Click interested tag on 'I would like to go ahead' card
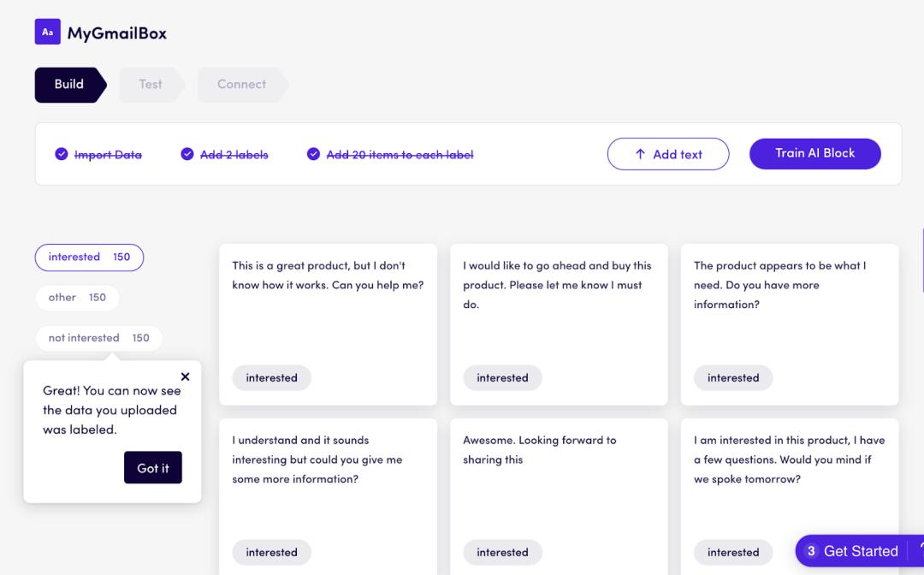This screenshot has width=924, height=575. (x=502, y=378)
